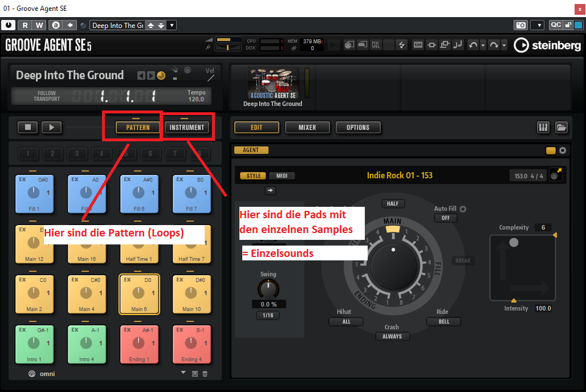Click the undo arrow icon

(x=473, y=45)
